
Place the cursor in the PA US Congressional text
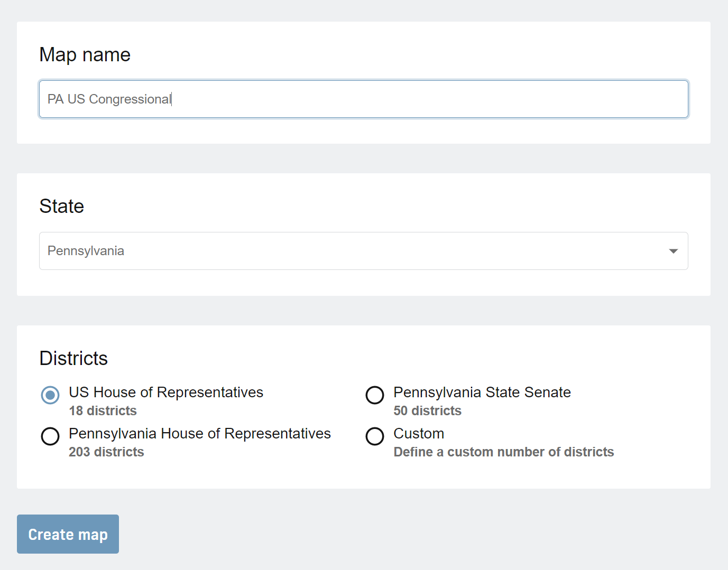pyautogui.click(x=109, y=99)
